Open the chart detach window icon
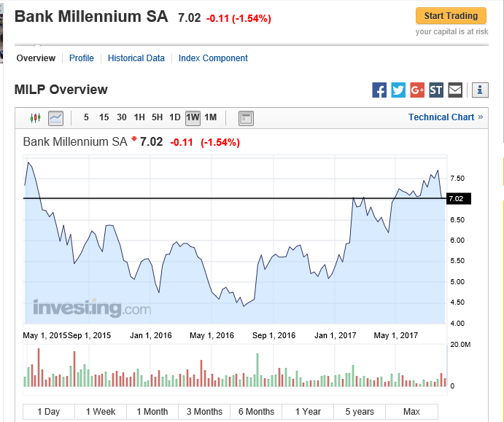 [x=246, y=118]
